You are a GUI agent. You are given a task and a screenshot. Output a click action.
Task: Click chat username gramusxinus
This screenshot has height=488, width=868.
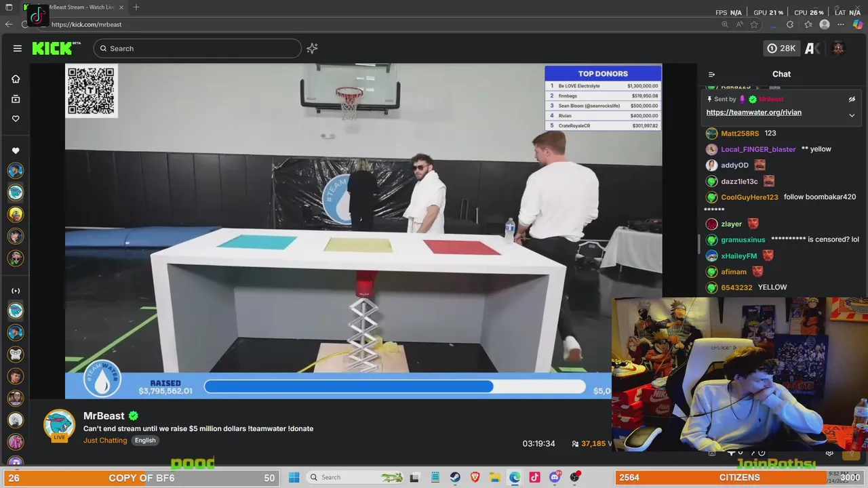743,240
